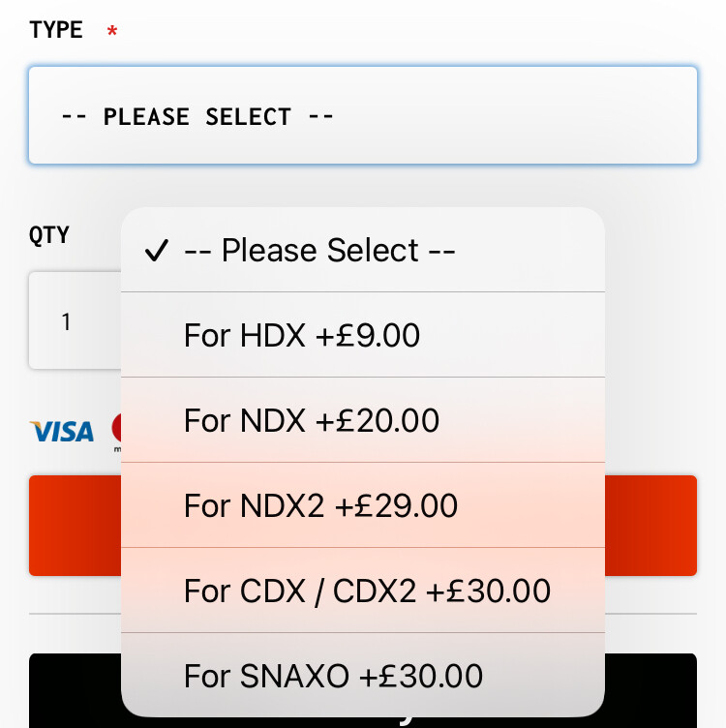Tap the black button at the bottom
Screen dimensions: 726x728
click(658, 687)
